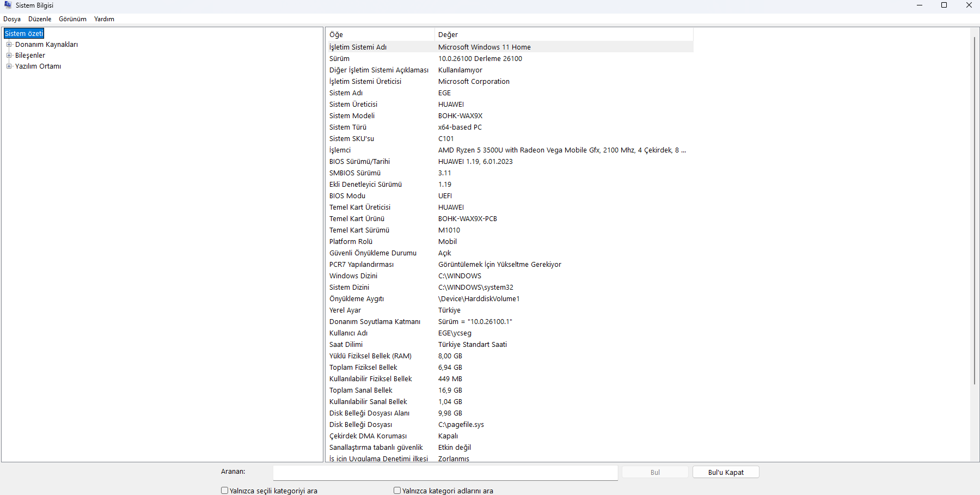Click the 'C:\WINDOWS\system32' value
The width and height of the screenshot is (980, 495).
click(476, 288)
